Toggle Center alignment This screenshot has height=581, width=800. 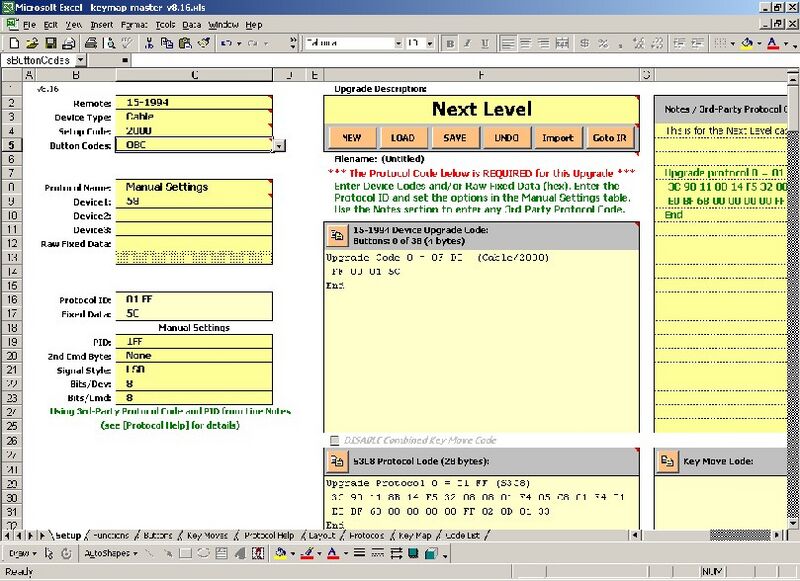tap(526, 43)
